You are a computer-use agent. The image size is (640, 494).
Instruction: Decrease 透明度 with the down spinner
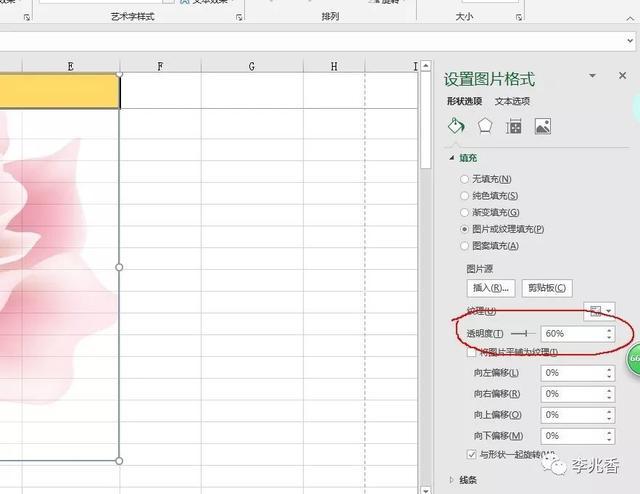(609, 337)
